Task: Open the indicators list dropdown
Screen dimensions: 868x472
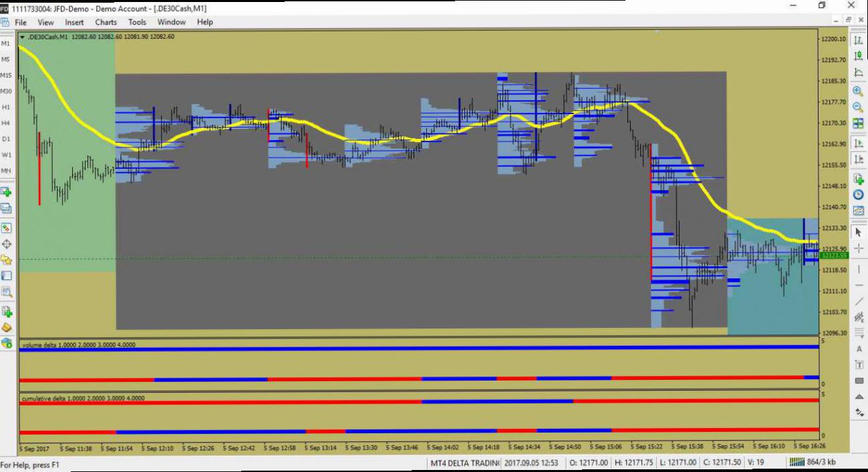Action: pos(859,179)
